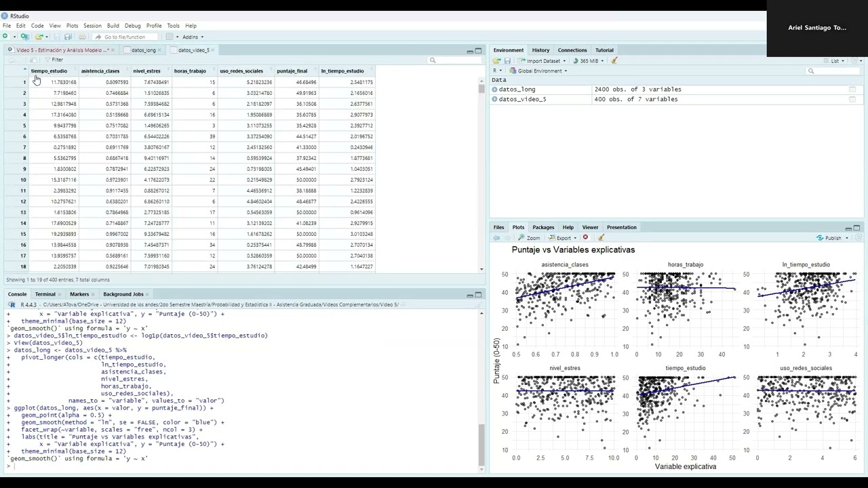Click the Go to file/function field
The image size is (868, 488).
[x=125, y=37]
